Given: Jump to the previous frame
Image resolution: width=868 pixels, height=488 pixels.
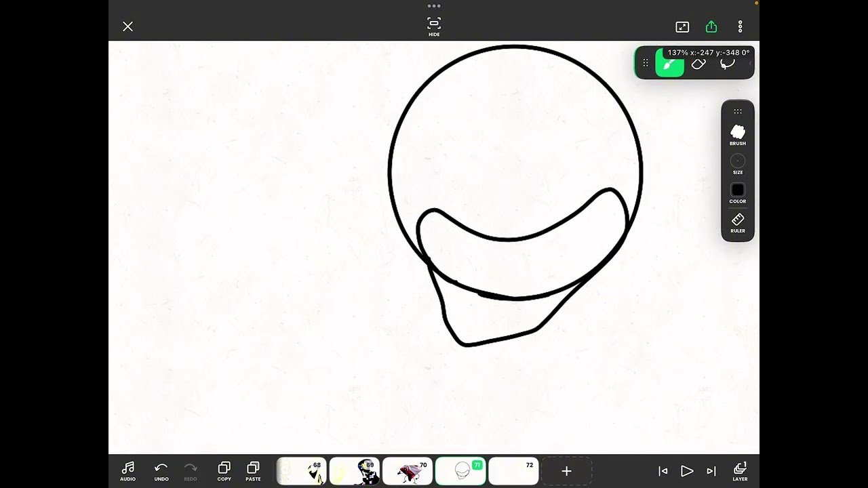Looking at the screenshot, I should [663, 471].
